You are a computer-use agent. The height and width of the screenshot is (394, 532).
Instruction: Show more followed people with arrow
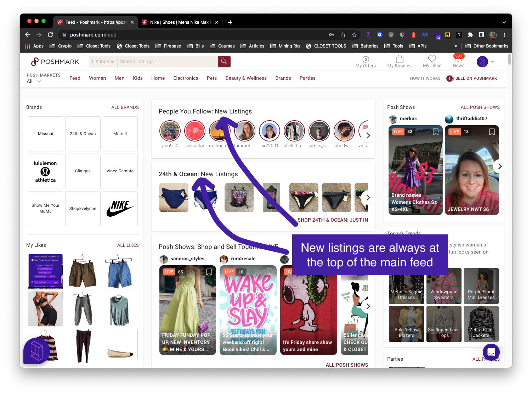click(x=368, y=135)
